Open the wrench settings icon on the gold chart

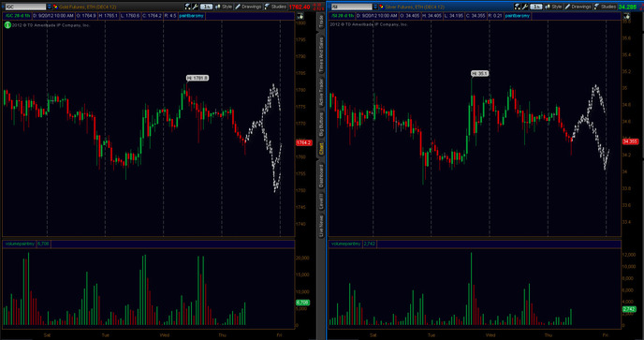tap(195, 7)
